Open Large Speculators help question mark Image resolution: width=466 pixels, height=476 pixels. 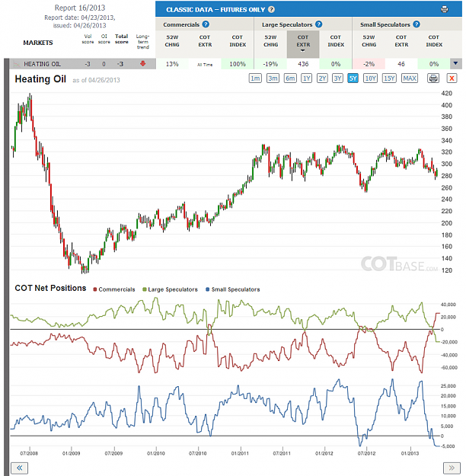click(318, 24)
